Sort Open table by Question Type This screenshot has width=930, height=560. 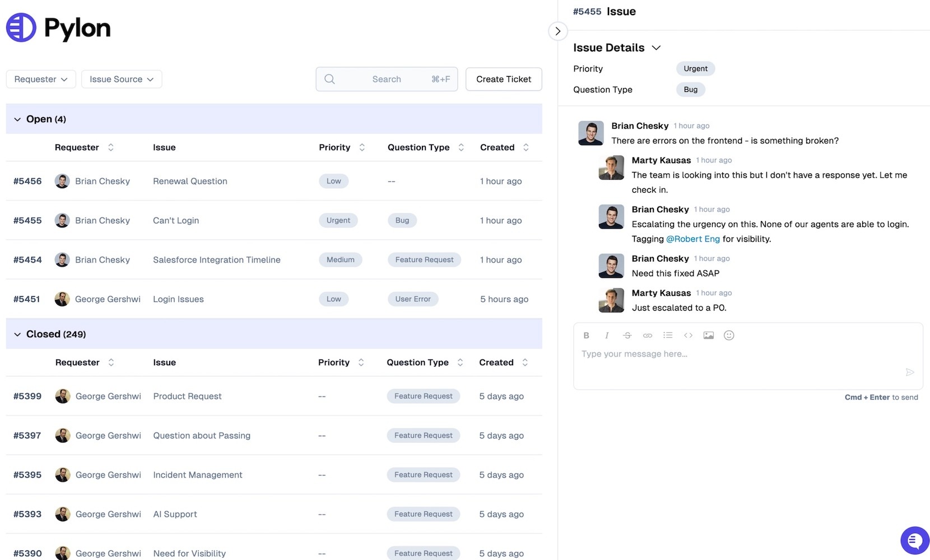(461, 147)
